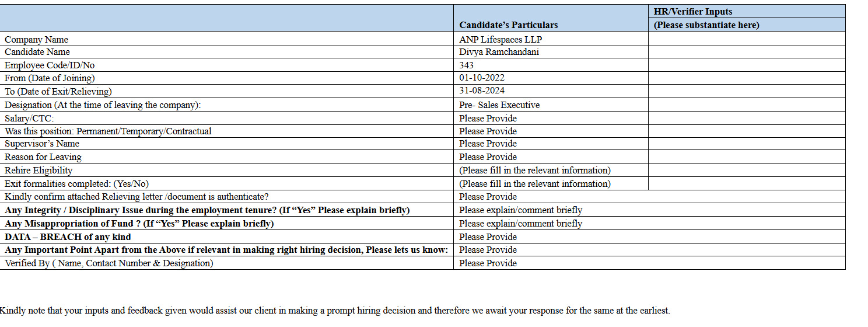Click the Candidate's Particulars column header
The width and height of the screenshot is (868, 327).
tap(508, 25)
